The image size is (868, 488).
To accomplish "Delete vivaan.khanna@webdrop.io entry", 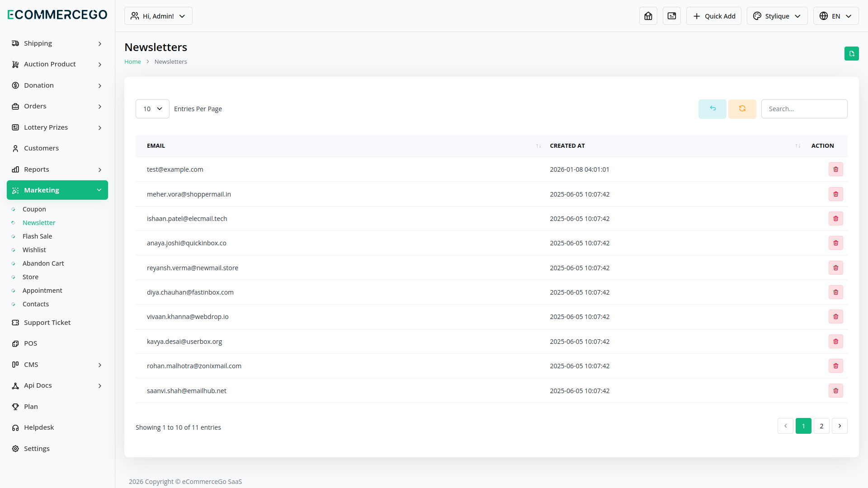I will (x=835, y=317).
